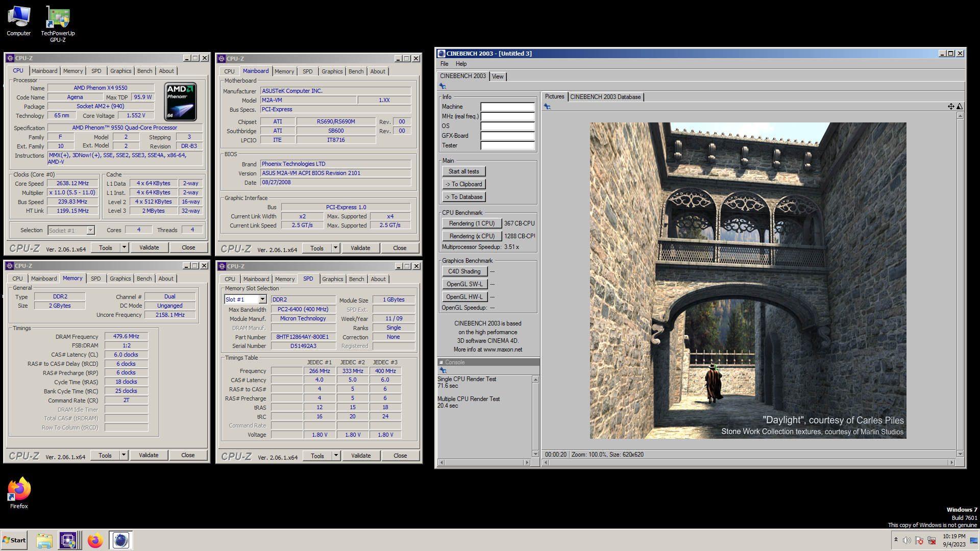Focus the OS input field
Image resolution: width=980 pixels, height=551 pixels.
click(507, 127)
